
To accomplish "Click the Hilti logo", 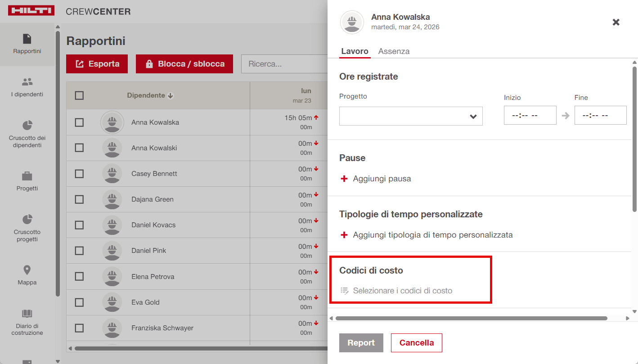I will coord(31,11).
